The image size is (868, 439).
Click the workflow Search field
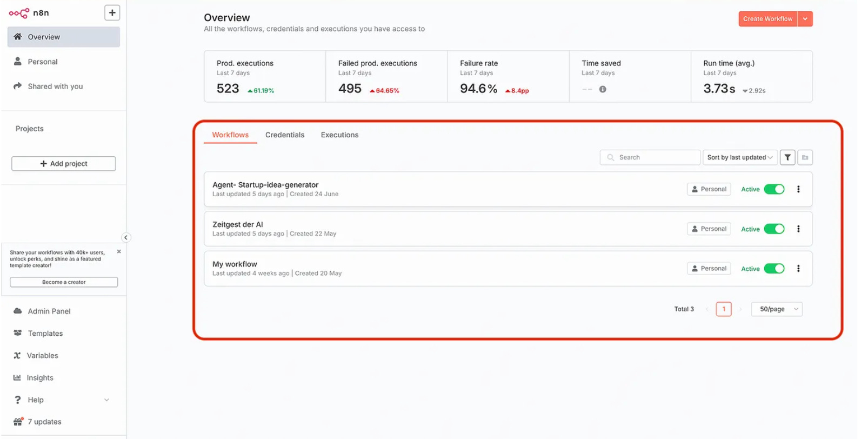(x=650, y=157)
